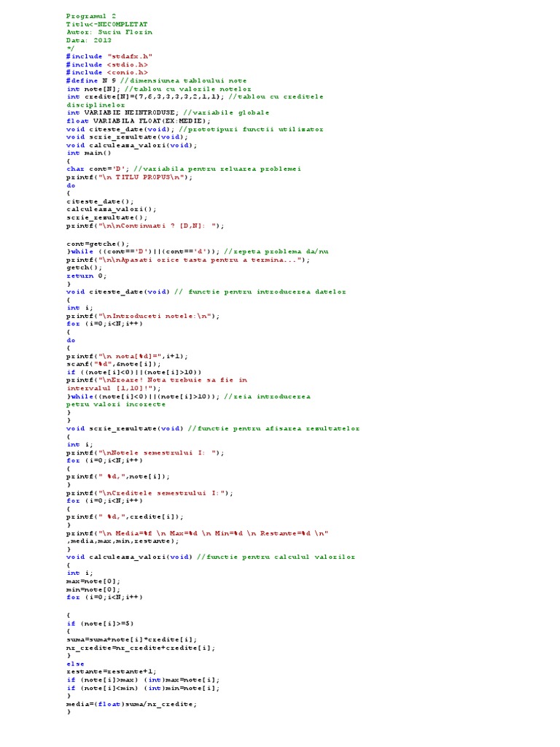This screenshot has height=747, width=560.
Task: Click the 'int note[N];' declaration line
Action: (158, 89)
